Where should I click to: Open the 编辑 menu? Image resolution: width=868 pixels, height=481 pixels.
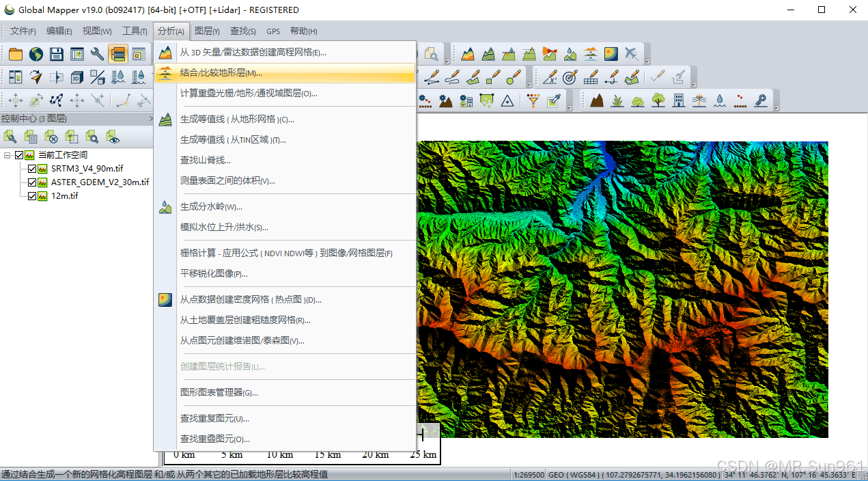pos(59,31)
